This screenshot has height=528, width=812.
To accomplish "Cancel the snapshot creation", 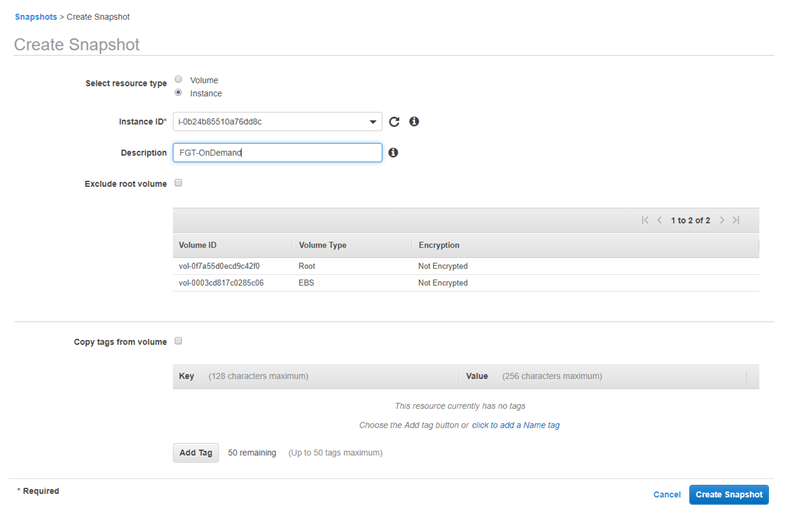I will [666, 495].
